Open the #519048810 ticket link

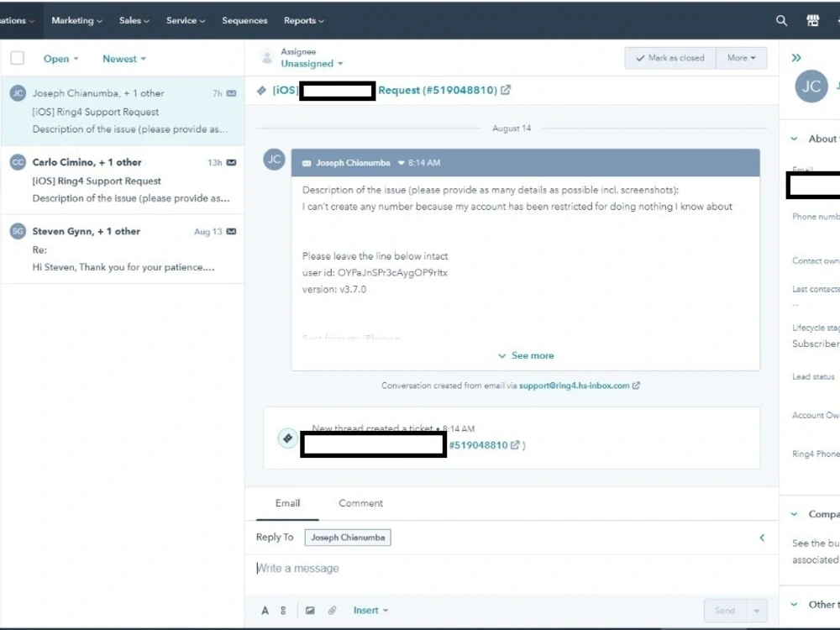click(x=478, y=445)
